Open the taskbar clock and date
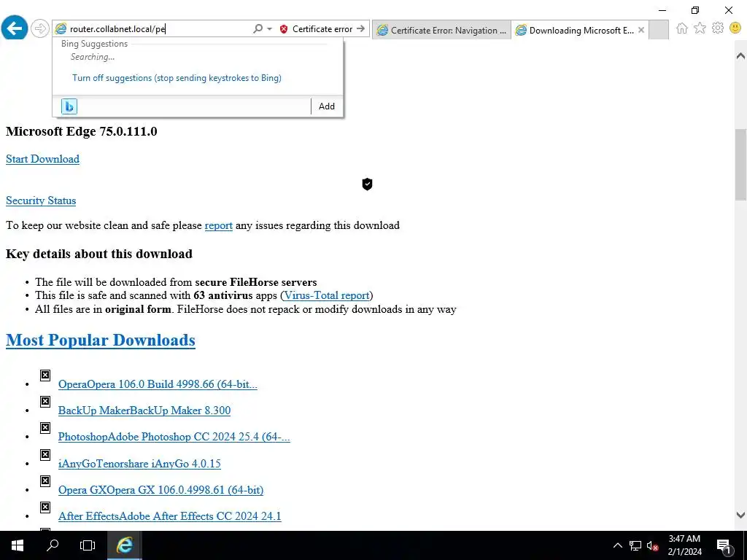Screen dimensions: 747x560 (684, 545)
